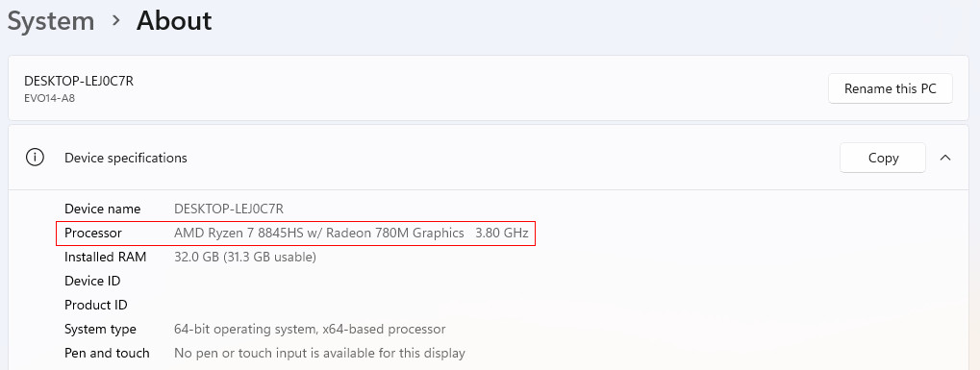Viewport: 980px width, 370px height.
Task: Click the EVO14-A8 model label
Action: (49, 98)
